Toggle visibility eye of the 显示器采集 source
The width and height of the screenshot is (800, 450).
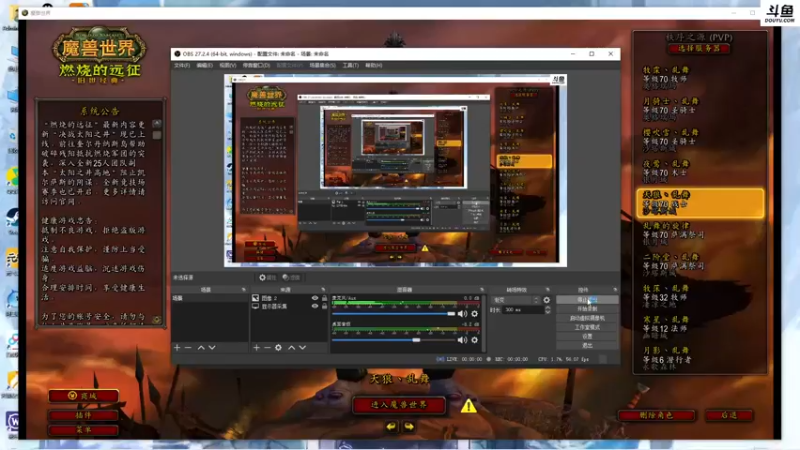pos(315,306)
